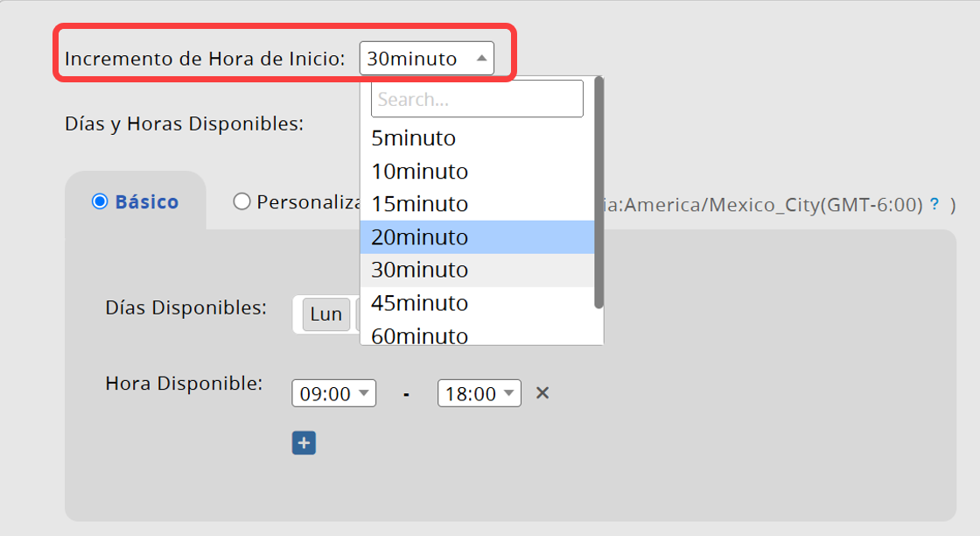Image resolution: width=980 pixels, height=536 pixels.
Task: Open the Incremento de Hora de Inicio dropdown
Action: click(x=427, y=58)
